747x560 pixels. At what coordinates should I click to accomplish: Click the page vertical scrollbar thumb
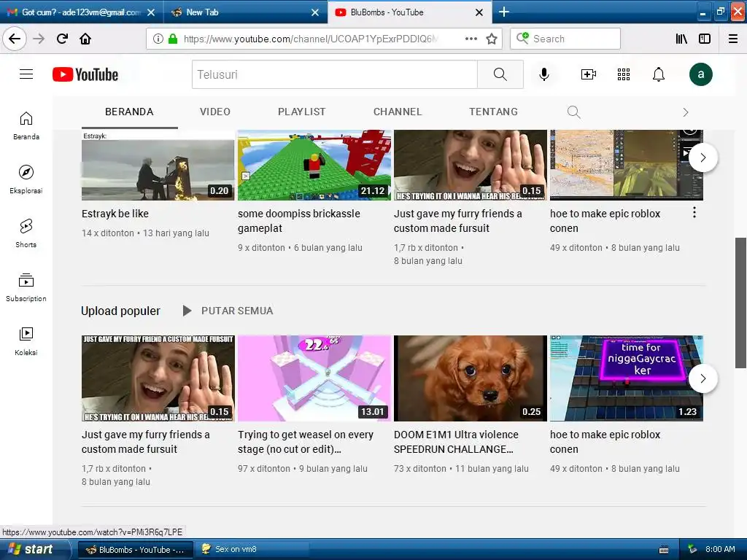(x=740, y=303)
